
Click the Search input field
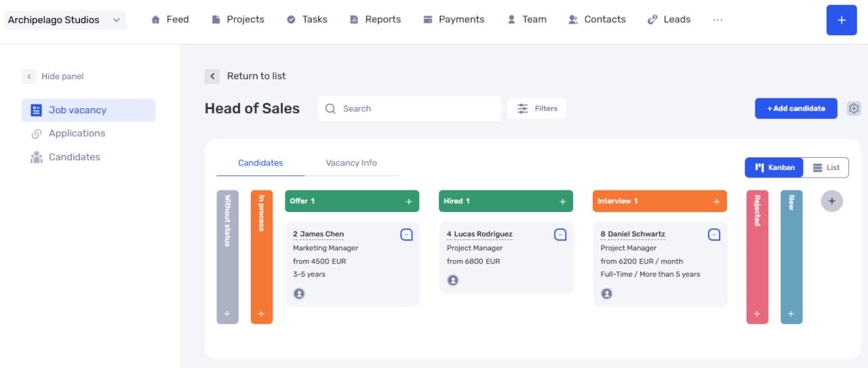pos(410,108)
